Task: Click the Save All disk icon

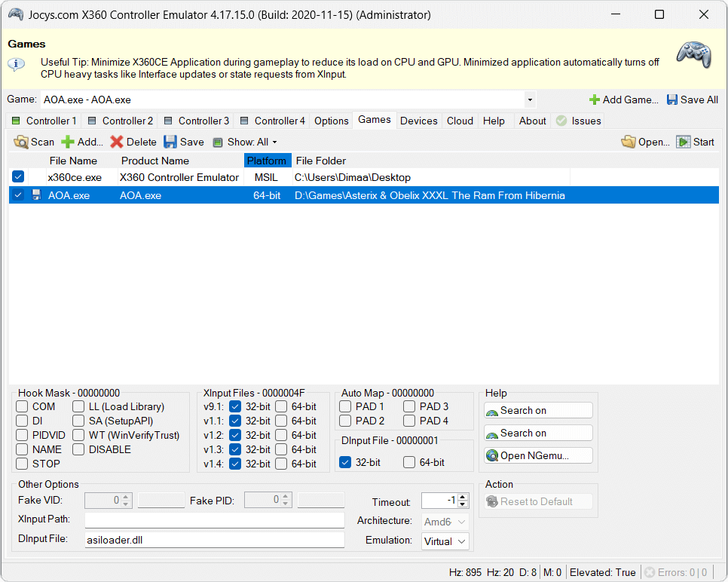Action: (672, 100)
